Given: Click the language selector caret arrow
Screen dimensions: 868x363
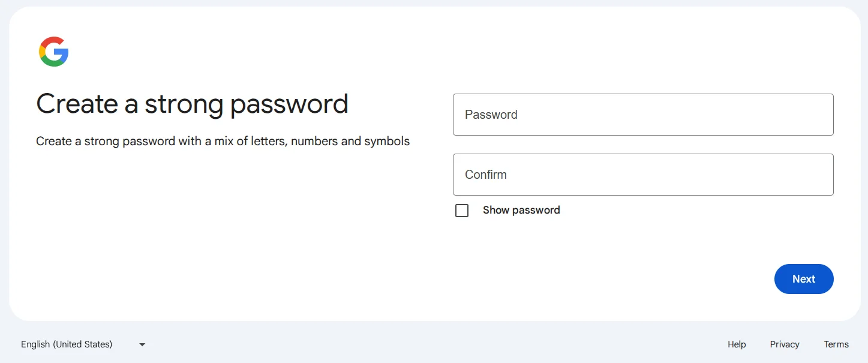Looking at the screenshot, I should click(142, 344).
